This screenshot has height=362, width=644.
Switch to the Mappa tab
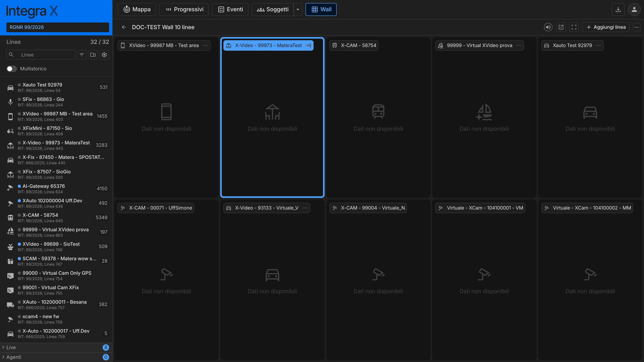click(137, 9)
